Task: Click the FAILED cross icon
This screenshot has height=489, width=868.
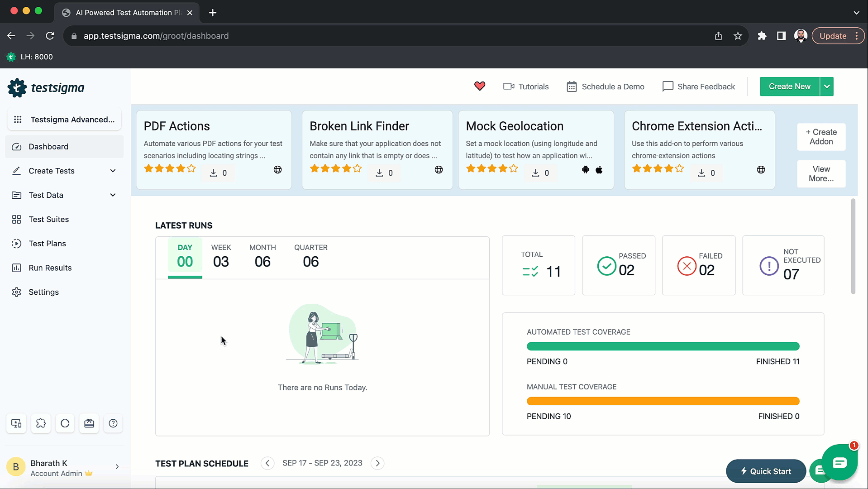Action: [x=687, y=266]
